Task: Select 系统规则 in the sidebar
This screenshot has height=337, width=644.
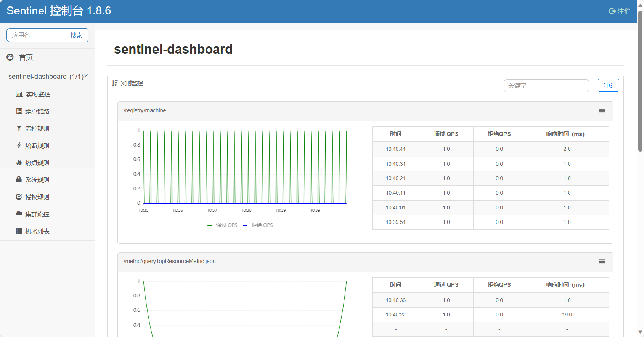Action: (37, 180)
